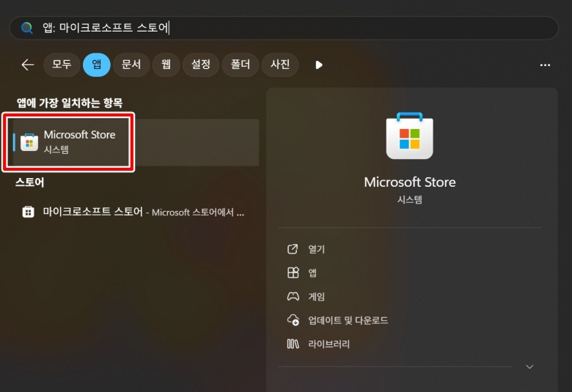
Task: Choose the 게임 jump list entry
Action: (316, 297)
